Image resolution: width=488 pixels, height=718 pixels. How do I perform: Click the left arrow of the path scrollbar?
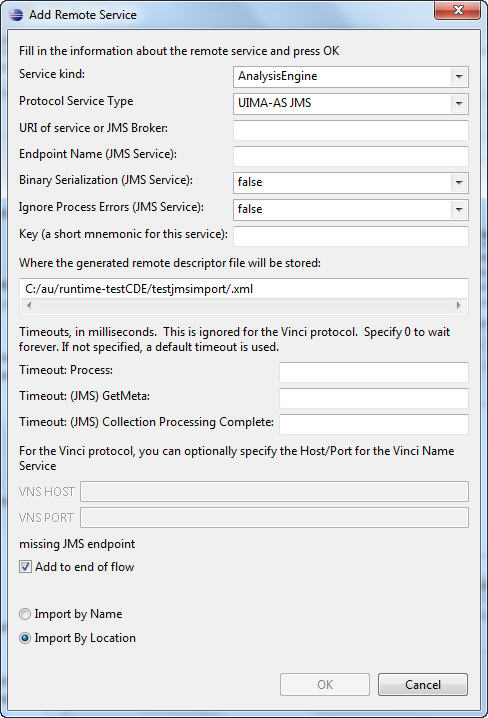pyautogui.click(x=29, y=305)
